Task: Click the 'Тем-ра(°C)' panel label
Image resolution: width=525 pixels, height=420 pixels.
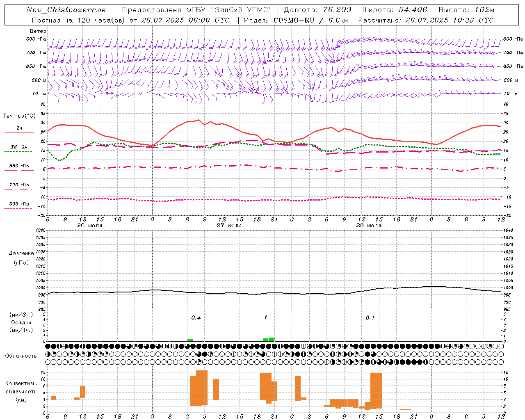Action: (19, 116)
